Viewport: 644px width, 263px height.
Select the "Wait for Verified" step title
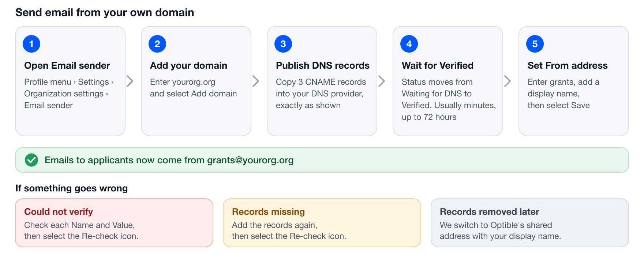tap(438, 65)
